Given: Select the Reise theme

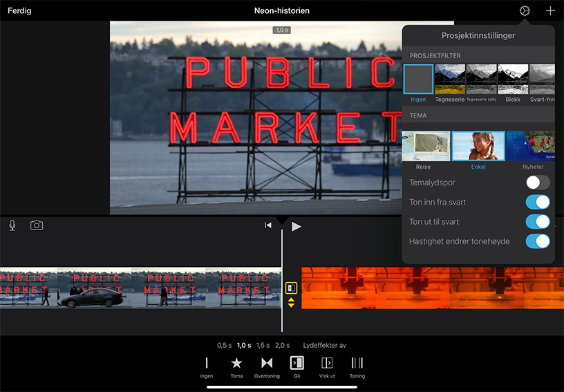Looking at the screenshot, I should click(x=426, y=146).
